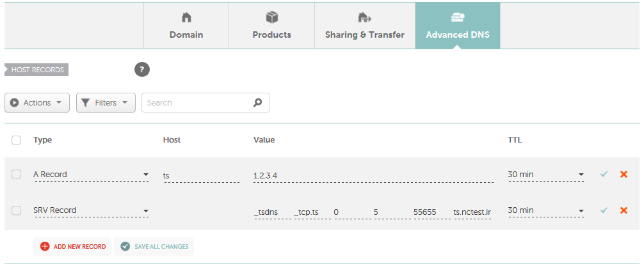The height and width of the screenshot is (266, 644).
Task: Change the SRV Record TTL 30 min dropdown
Action: coord(546,210)
